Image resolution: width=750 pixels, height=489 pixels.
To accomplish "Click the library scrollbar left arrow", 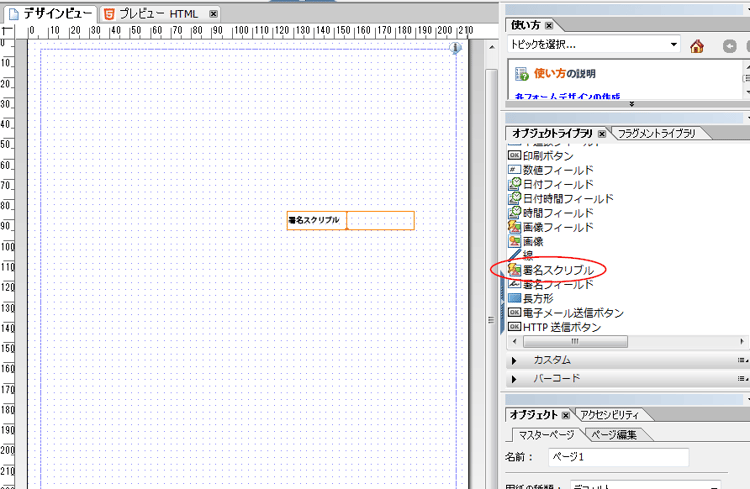I will (x=514, y=342).
